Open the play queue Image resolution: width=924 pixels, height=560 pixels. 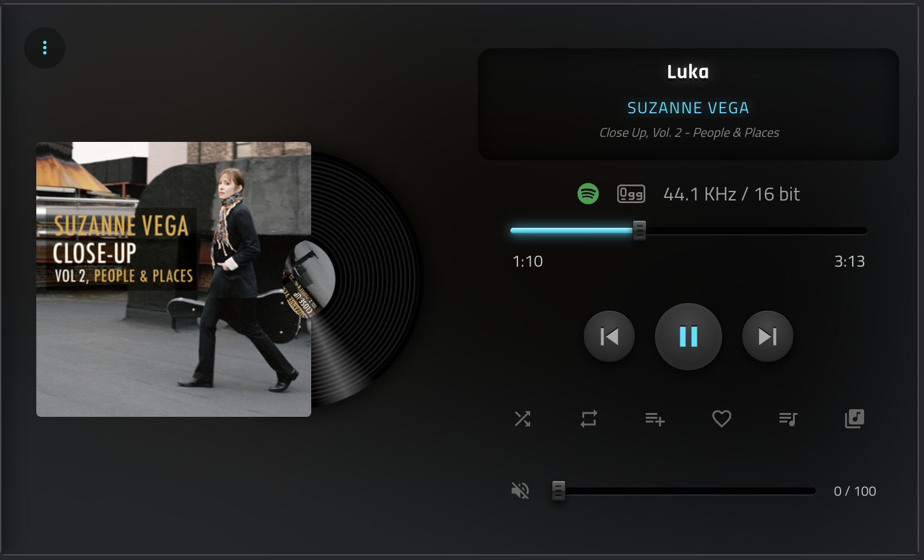pos(788,419)
